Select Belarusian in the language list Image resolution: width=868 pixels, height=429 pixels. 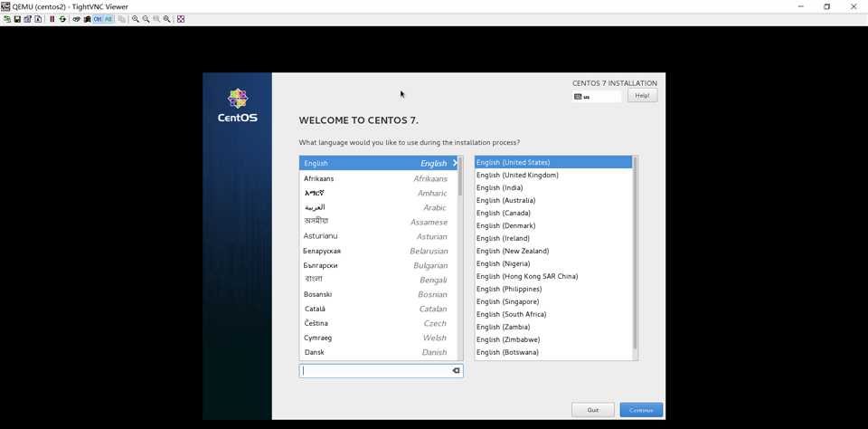coord(379,251)
